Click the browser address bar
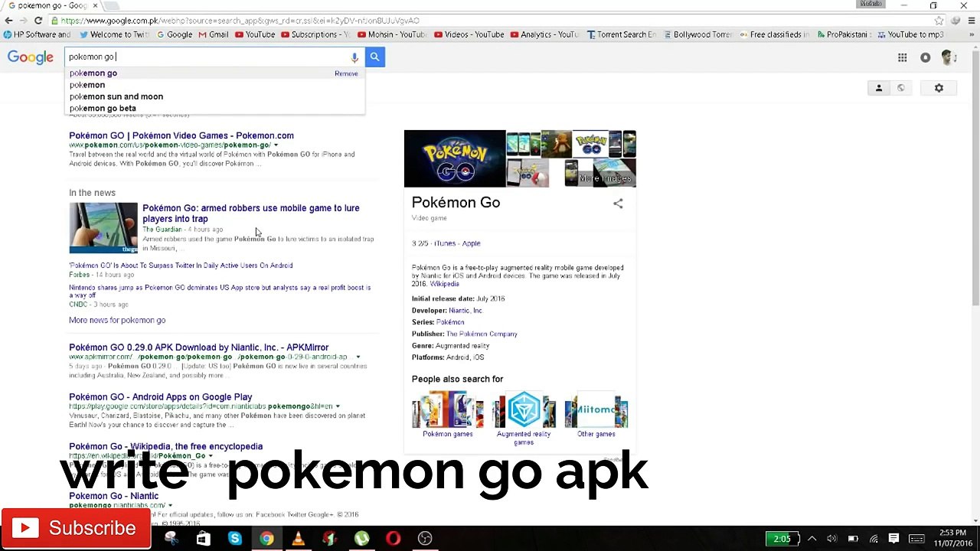Image resolution: width=980 pixels, height=551 pixels. (490, 21)
